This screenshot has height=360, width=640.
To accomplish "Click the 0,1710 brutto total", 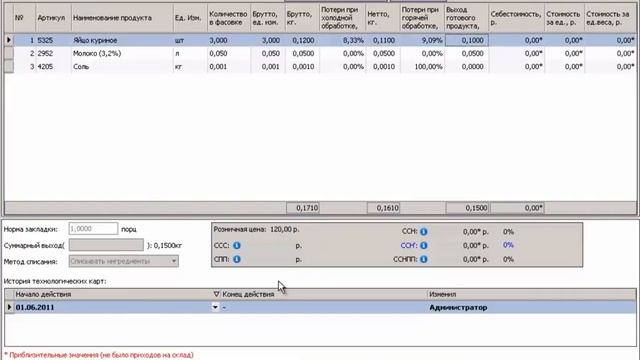I will (302, 208).
